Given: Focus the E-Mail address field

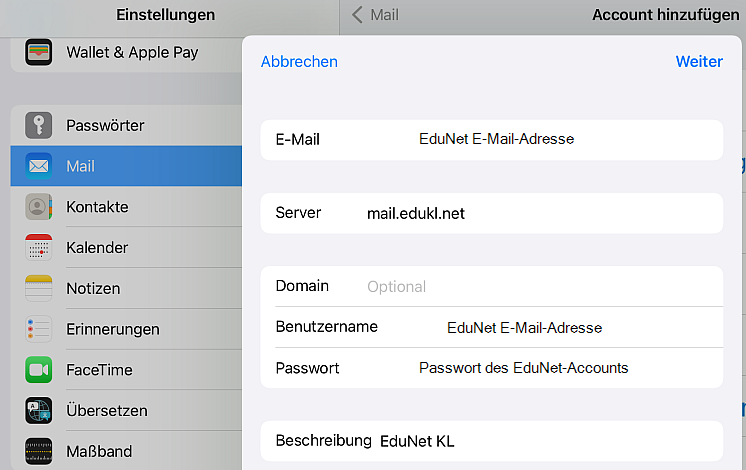Looking at the screenshot, I should coord(492,140).
